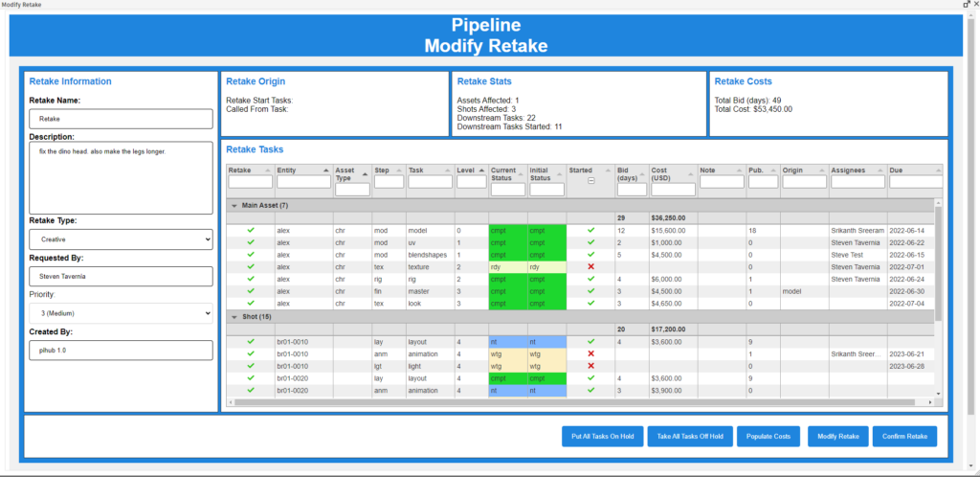Screen dimensions: 980x477
Task: Click the Populate Costs button
Action: tap(768, 437)
